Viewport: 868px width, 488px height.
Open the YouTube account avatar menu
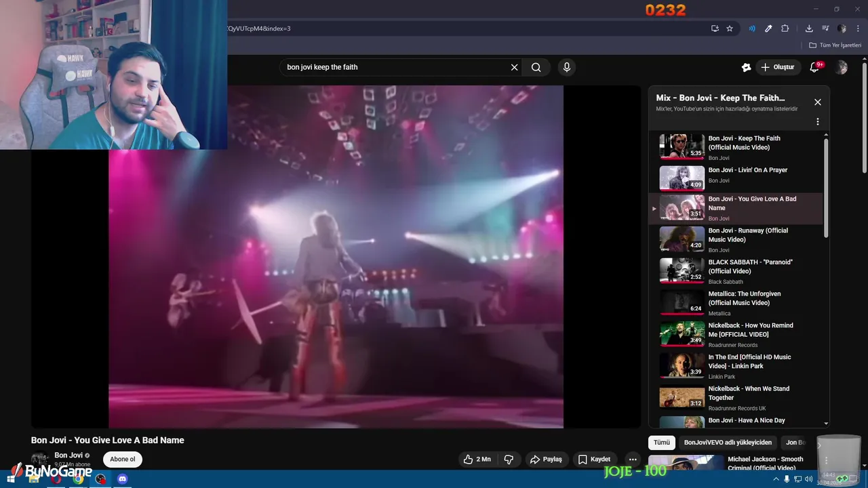(842, 67)
